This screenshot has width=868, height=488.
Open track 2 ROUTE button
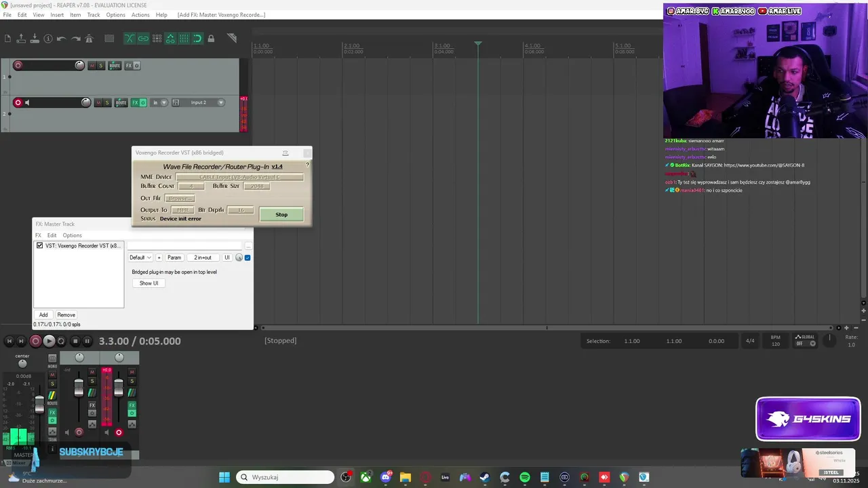(x=121, y=102)
